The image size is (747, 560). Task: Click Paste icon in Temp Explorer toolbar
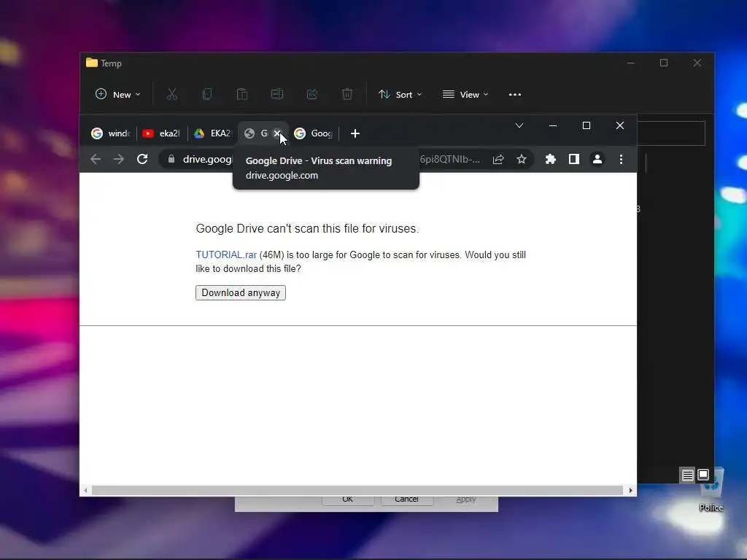tap(242, 94)
